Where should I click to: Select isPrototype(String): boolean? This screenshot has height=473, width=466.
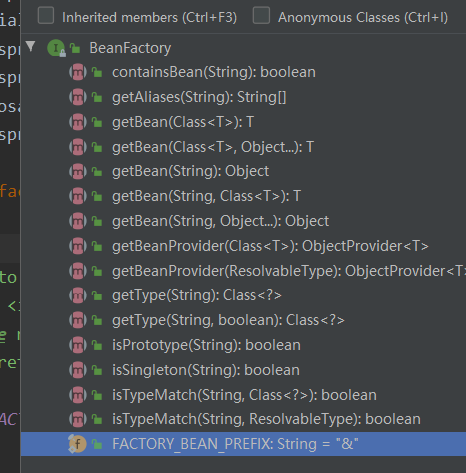click(206, 345)
